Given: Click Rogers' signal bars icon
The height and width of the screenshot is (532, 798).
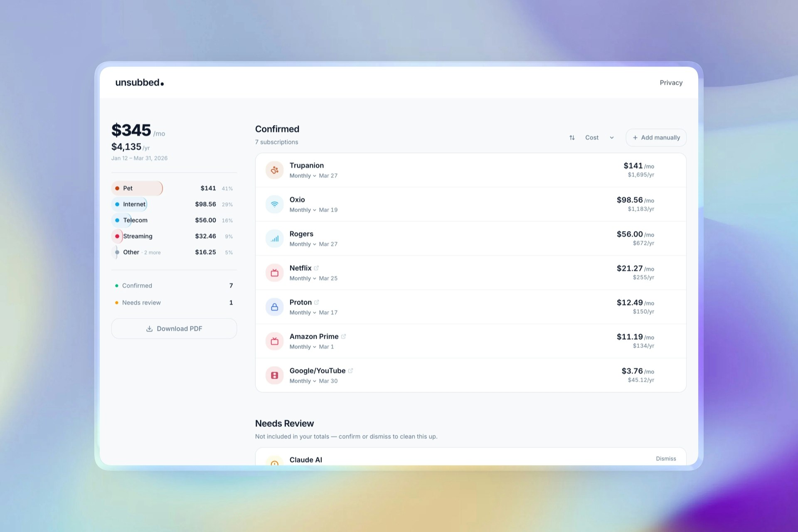Looking at the screenshot, I should pos(274,239).
